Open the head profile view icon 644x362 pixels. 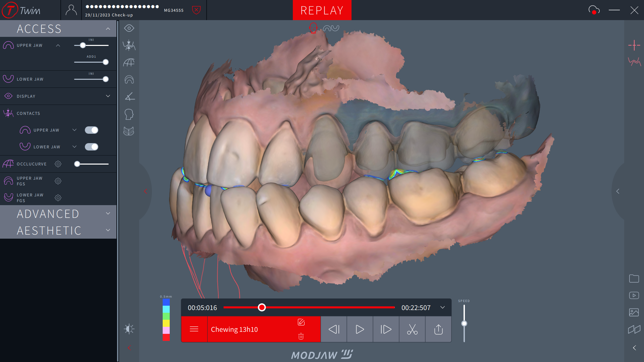click(129, 114)
